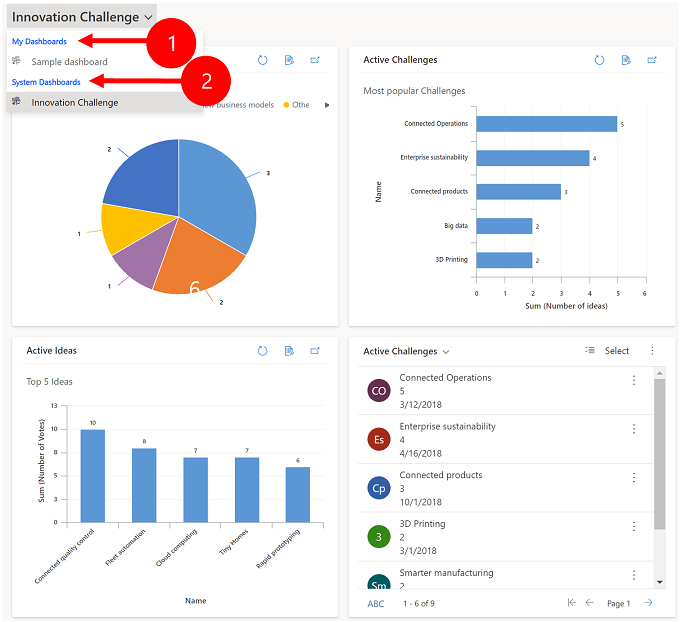Choose Sample dashboard from the list

pos(69,62)
